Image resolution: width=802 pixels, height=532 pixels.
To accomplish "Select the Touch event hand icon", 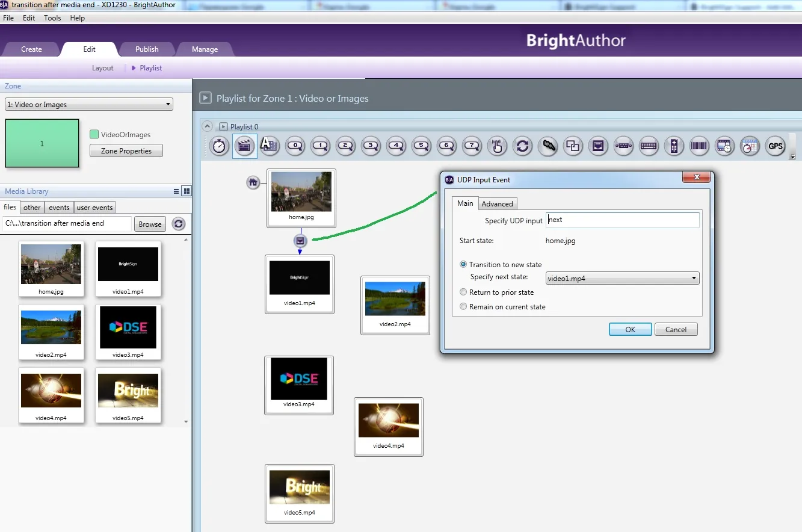I will tap(497, 146).
